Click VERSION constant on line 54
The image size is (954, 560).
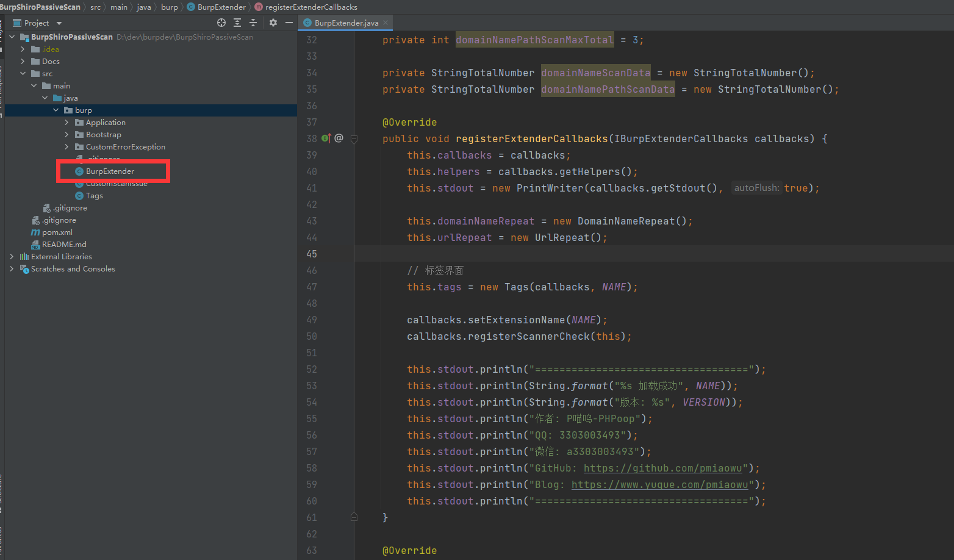click(x=704, y=402)
